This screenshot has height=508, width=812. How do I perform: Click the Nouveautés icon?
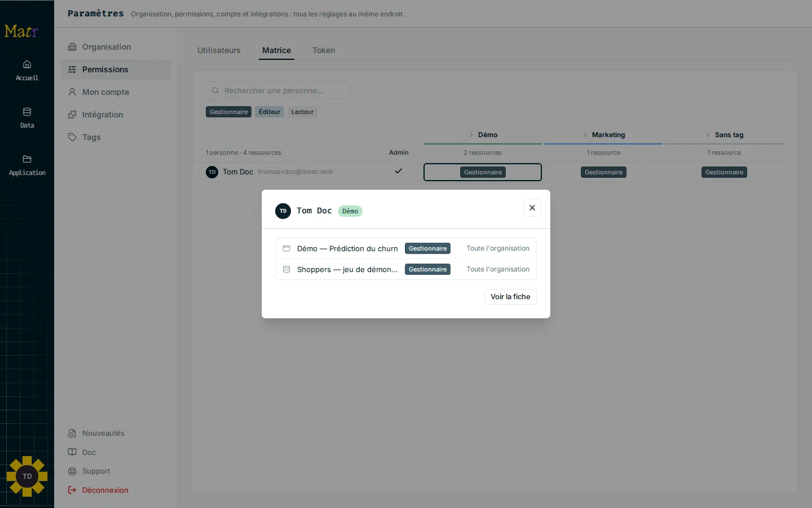pos(72,433)
